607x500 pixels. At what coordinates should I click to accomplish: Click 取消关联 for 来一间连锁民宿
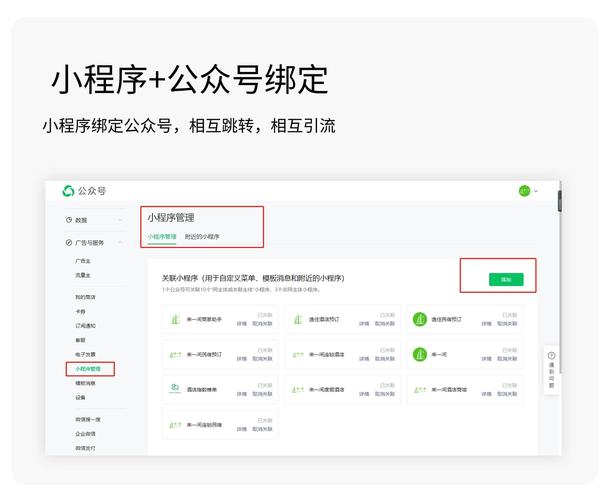(262, 429)
